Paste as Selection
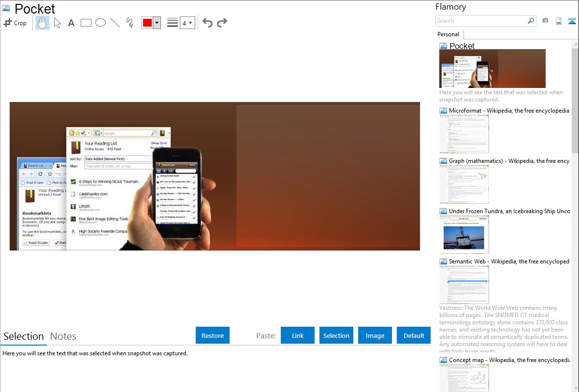The image size is (579, 392). tap(336, 335)
